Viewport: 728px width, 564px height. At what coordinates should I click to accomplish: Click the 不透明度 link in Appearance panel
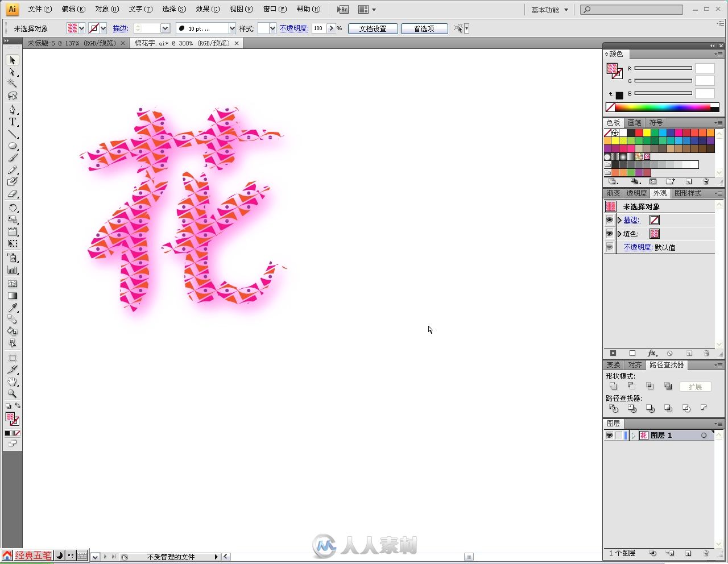tap(638, 247)
